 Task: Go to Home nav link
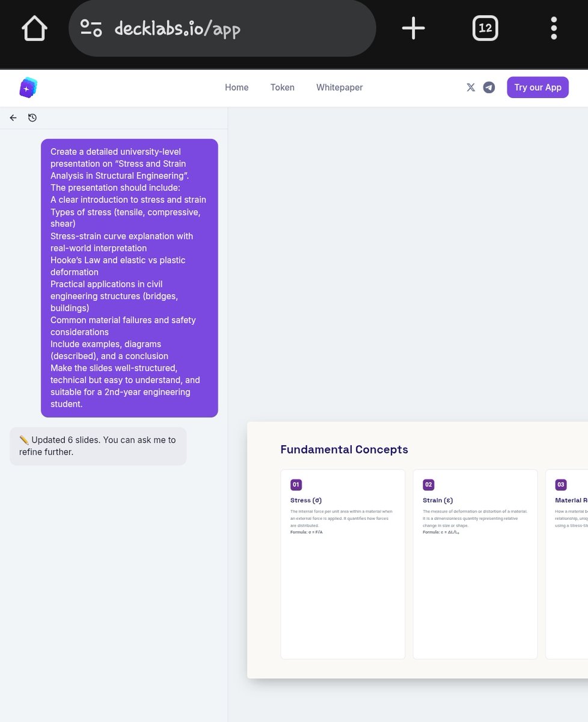click(x=237, y=87)
